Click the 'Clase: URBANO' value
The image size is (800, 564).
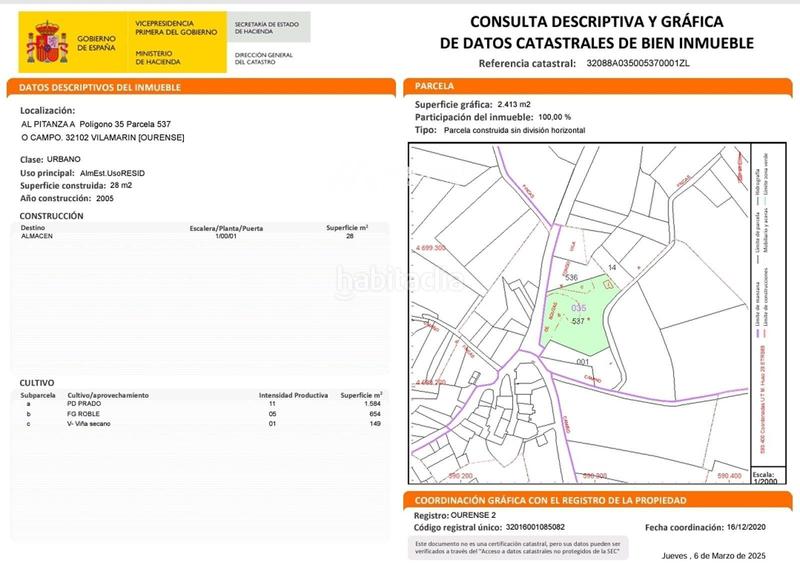pos(64,159)
